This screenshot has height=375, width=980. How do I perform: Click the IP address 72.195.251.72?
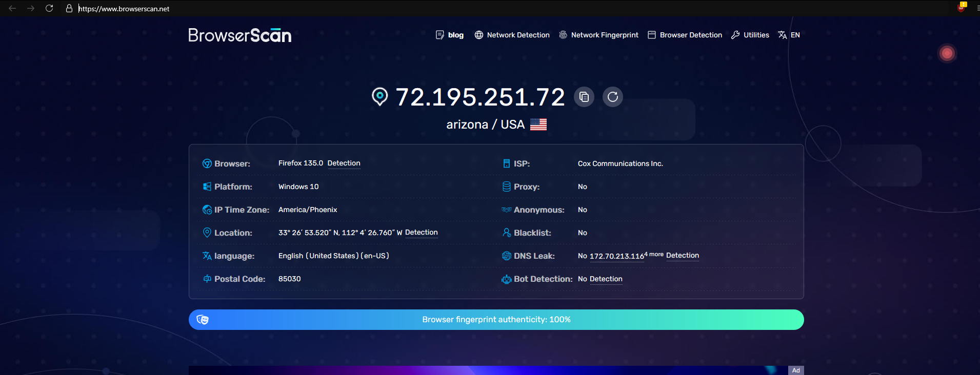tap(481, 97)
